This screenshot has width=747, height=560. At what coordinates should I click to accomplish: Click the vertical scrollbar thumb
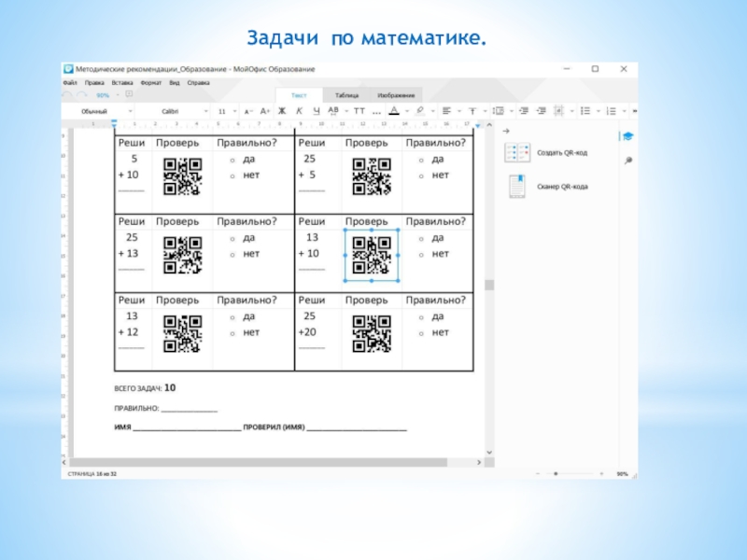click(x=489, y=285)
